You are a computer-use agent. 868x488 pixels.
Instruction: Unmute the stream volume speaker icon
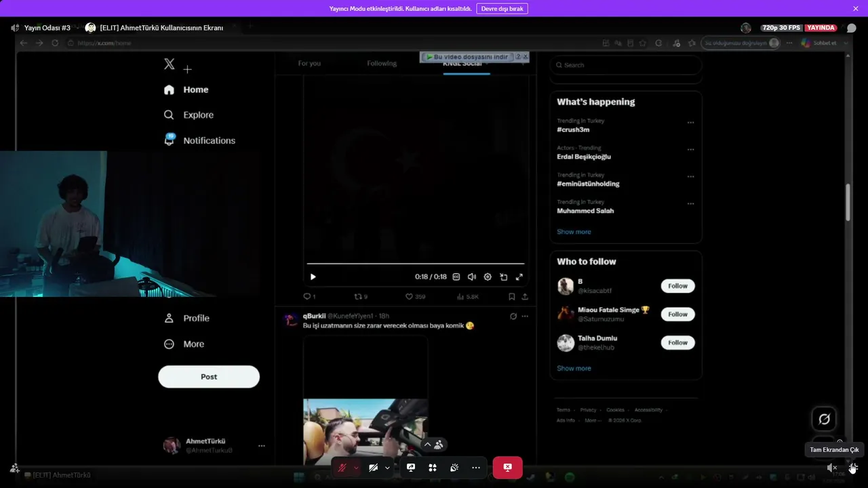(832, 468)
